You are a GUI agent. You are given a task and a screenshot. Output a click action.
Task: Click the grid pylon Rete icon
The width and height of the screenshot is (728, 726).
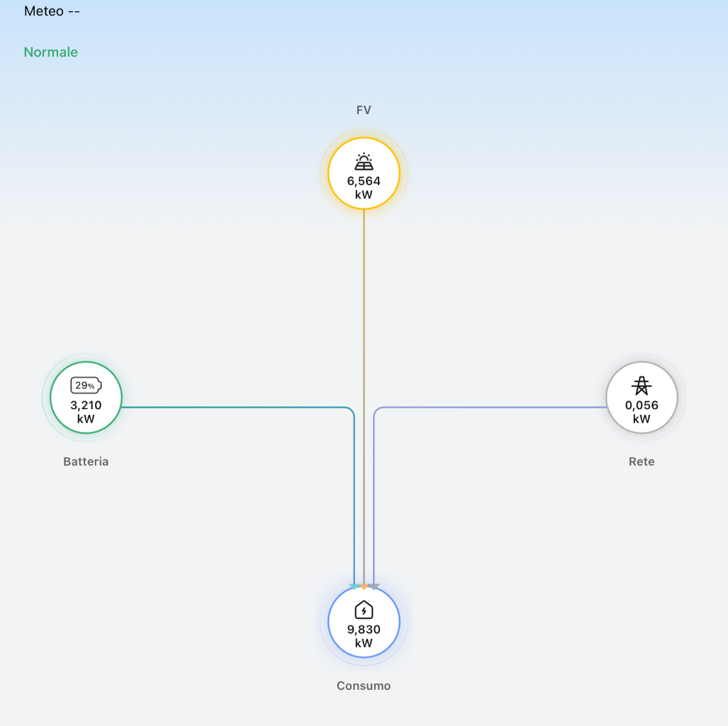(x=642, y=386)
